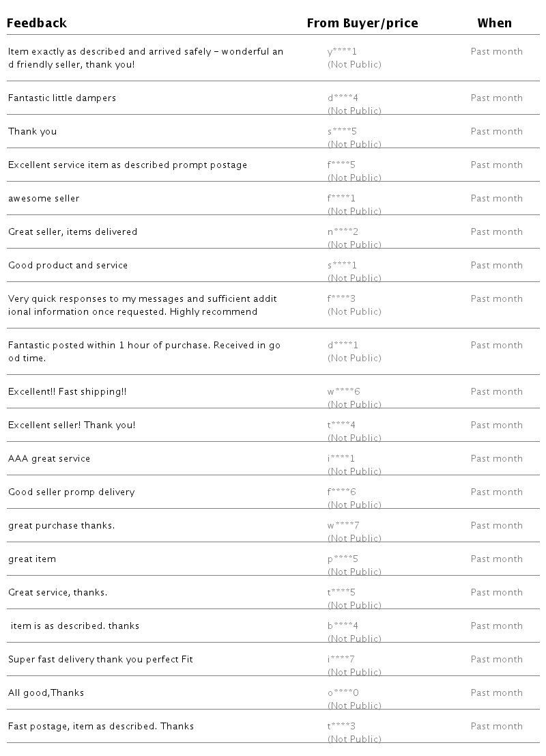Image resolution: width=546 pixels, height=756 pixels.
Task: Select "Excellent!! Fast shipping!!" feedback entry
Action: tap(67, 392)
